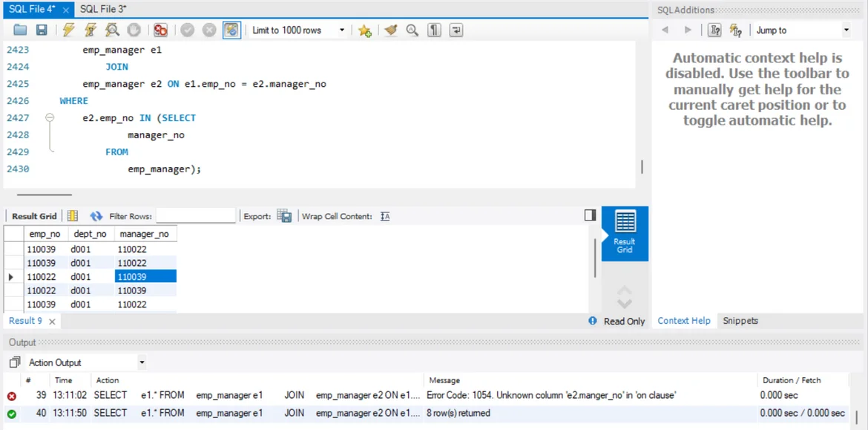Add query to favorites with star icon

(364, 30)
